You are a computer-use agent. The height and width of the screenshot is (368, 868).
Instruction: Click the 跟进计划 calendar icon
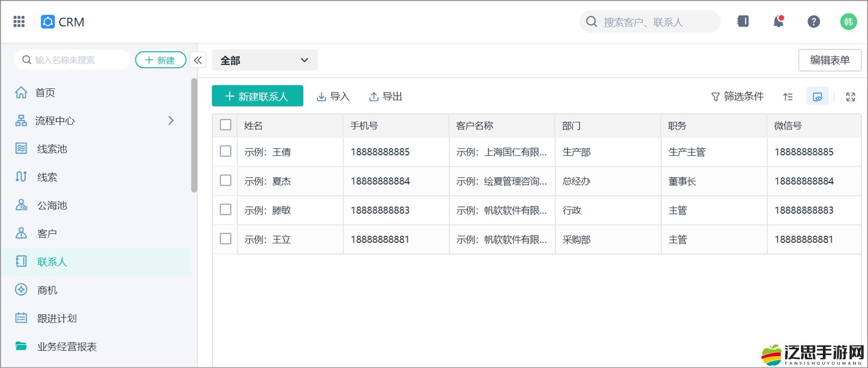tap(21, 318)
